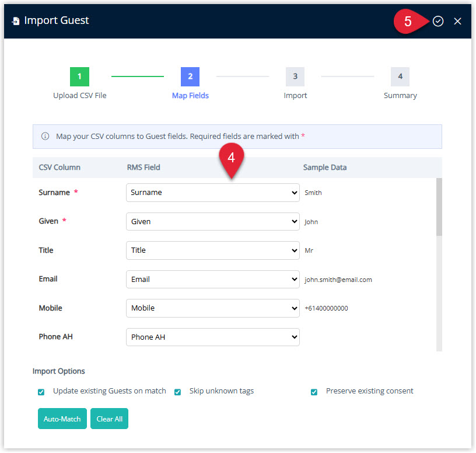The height and width of the screenshot is (453, 476).
Task: Expand the Title RMS field dropdown
Action: pyautogui.click(x=213, y=250)
